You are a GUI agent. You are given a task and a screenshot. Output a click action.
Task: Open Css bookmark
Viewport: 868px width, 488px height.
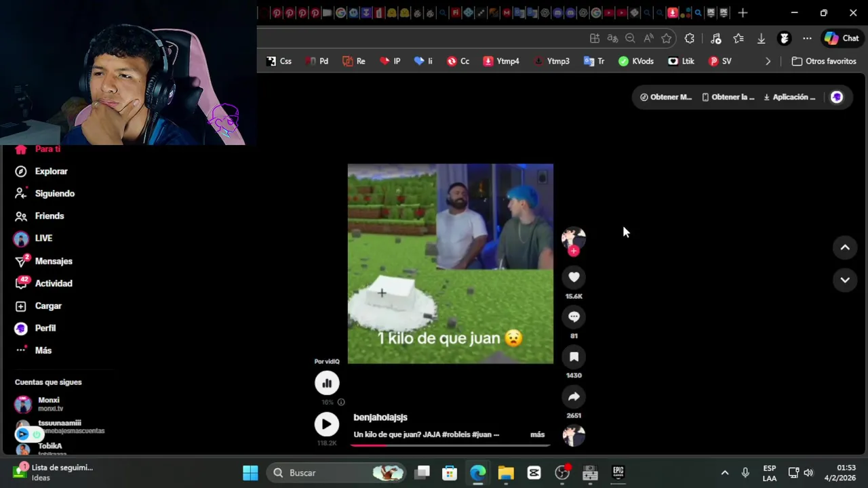[279, 61]
